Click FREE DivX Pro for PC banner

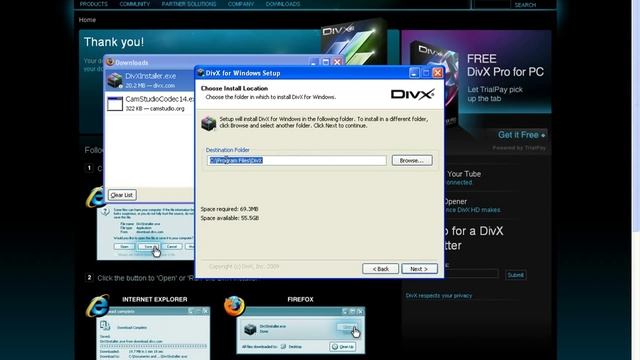pos(505,65)
